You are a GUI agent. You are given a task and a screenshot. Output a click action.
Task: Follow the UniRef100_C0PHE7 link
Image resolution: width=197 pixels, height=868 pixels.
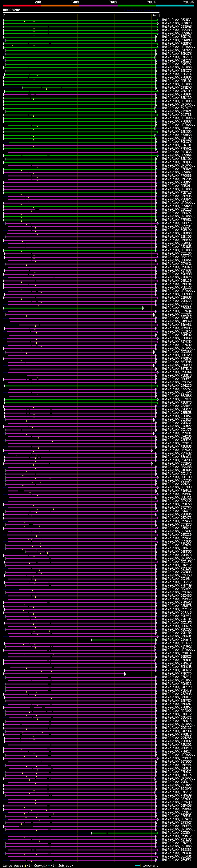point(177,697)
